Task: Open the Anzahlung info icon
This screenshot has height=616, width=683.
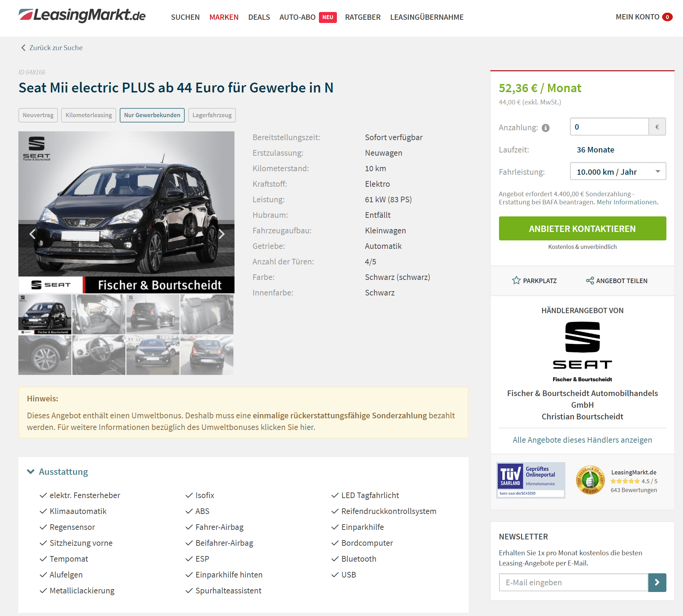Action: [x=546, y=128]
